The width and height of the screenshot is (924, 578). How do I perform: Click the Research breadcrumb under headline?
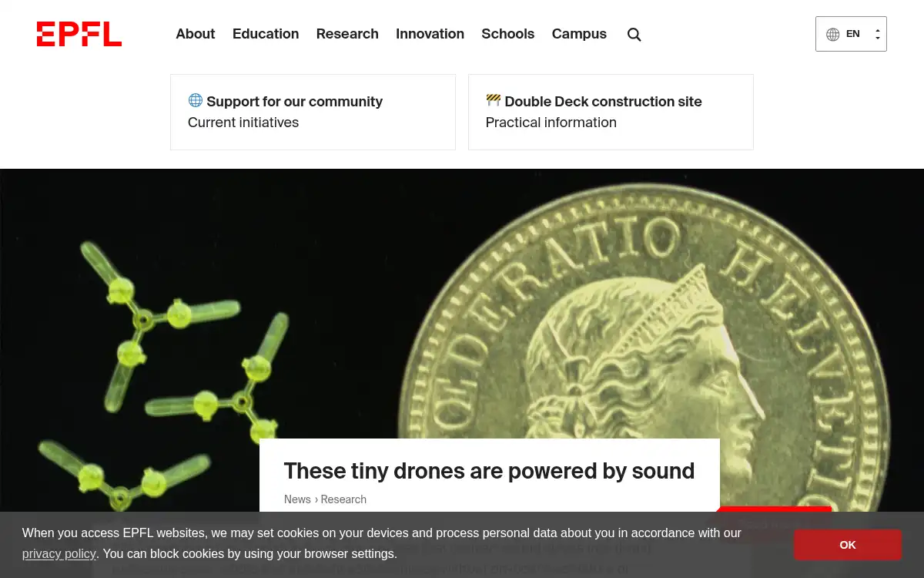pos(343,499)
